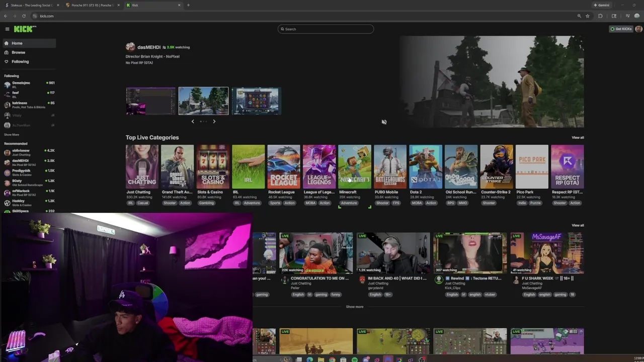Open feef channel in Following list
The width and height of the screenshot is (644, 362).
(x=28, y=94)
